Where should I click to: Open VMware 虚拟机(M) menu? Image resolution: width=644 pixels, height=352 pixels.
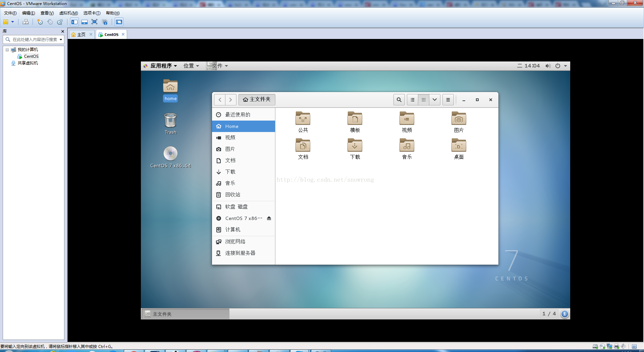point(68,13)
